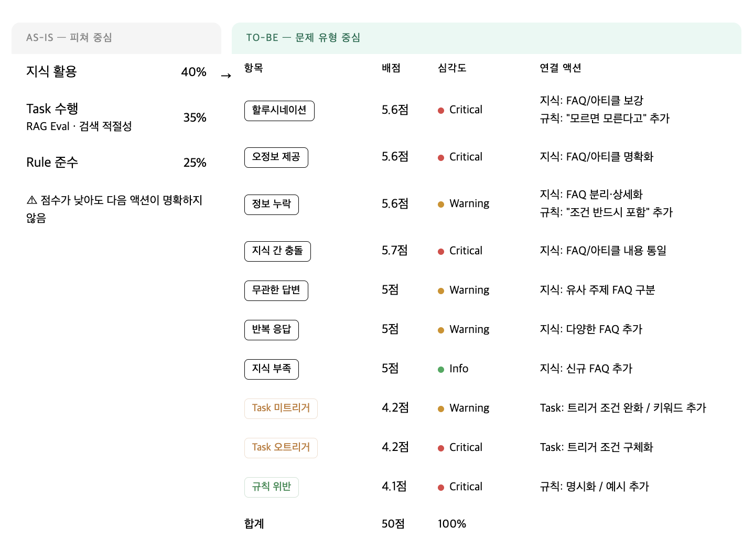Click the 심각도 column header

[452, 68]
